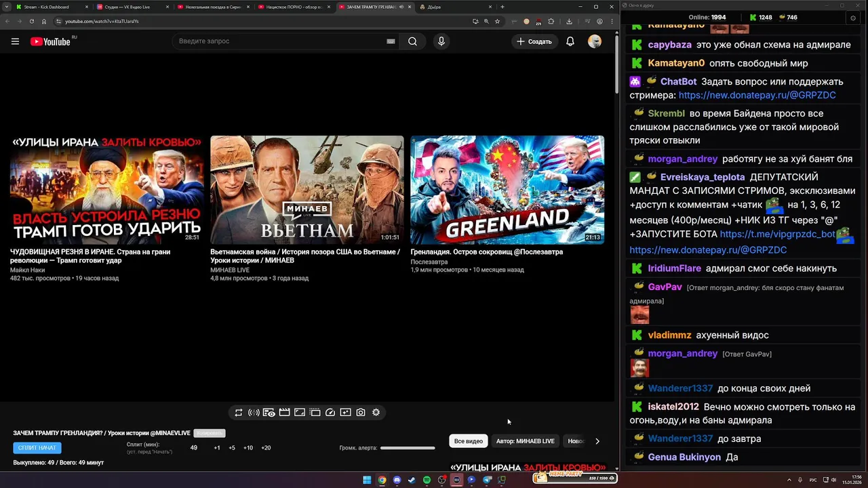This screenshot has height=488, width=868.
Task: Switch to the Дырa browser tab
Action: 455,7
